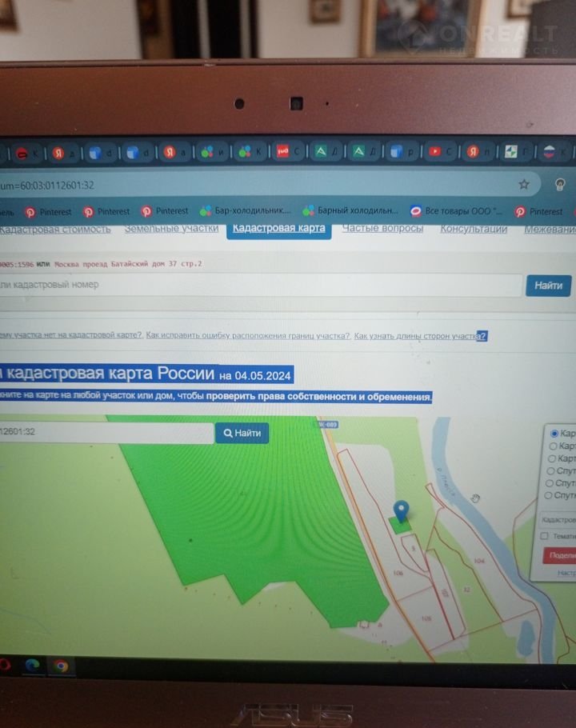Open 'Как исправить ошибку расположения границ участка?' link

[248, 336]
